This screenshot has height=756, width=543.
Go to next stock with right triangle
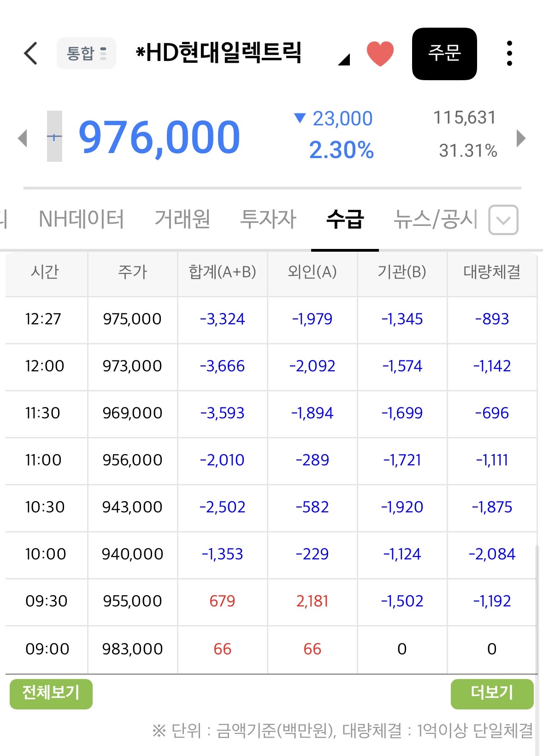pos(521,138)
